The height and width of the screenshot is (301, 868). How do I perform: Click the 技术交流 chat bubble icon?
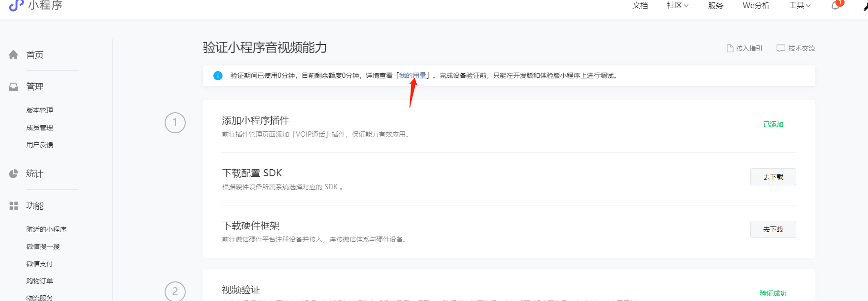point(780,48)
